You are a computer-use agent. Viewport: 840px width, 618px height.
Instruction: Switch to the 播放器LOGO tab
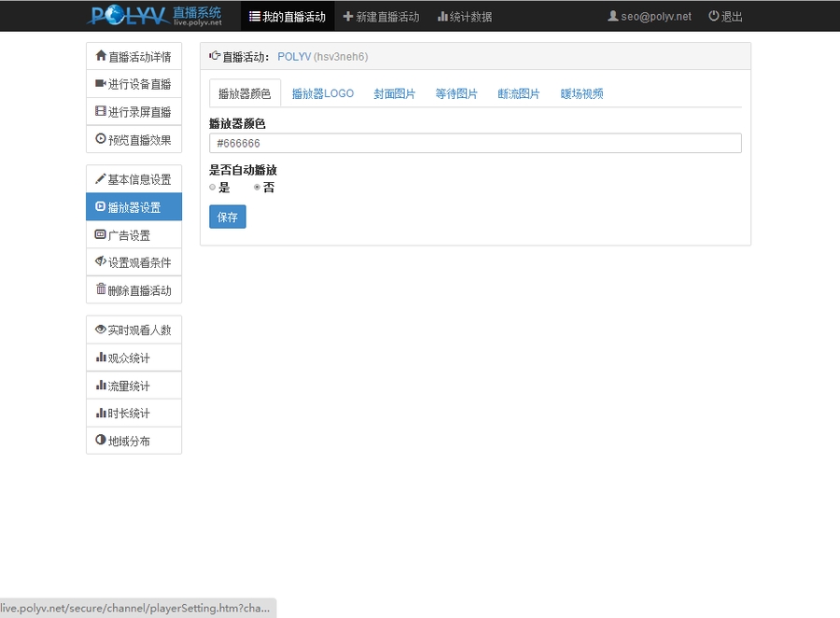[323, 93]
